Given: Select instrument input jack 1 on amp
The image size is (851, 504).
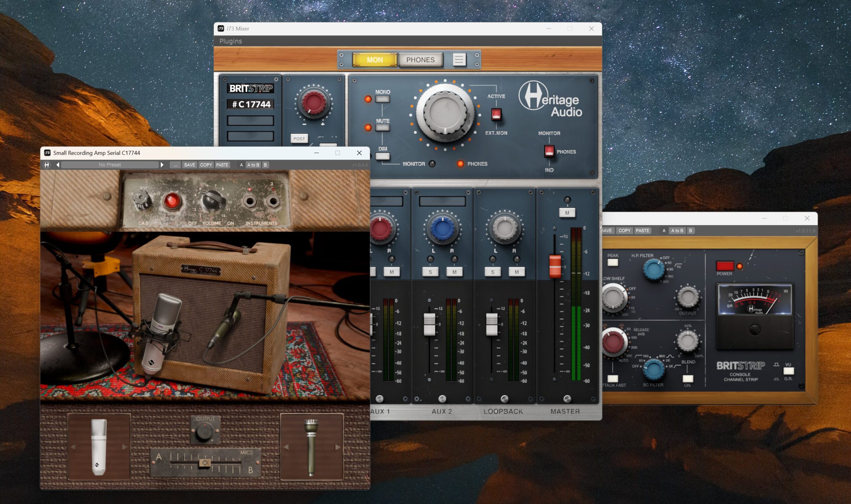Looking at the screenshot, I should pos(250,201).
